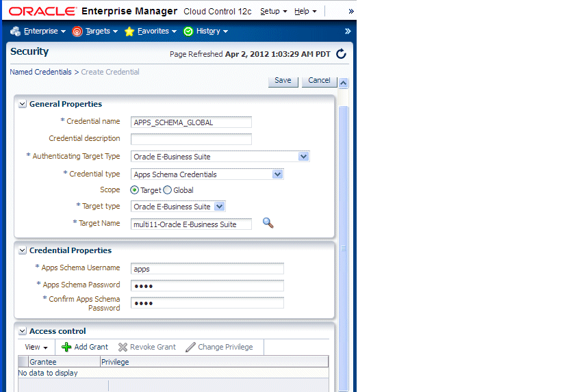Click the page refresh icon

coord(341,54)
